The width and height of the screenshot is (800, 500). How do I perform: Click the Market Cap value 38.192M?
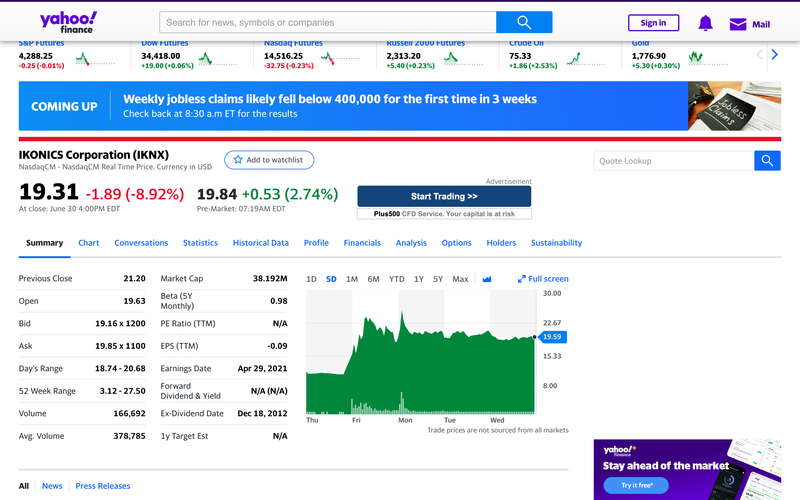[270, 279]
